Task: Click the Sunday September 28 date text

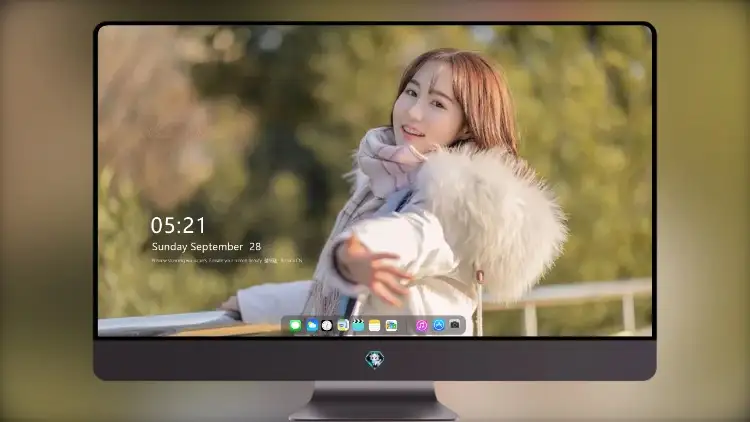Action: tap(206, 247)
